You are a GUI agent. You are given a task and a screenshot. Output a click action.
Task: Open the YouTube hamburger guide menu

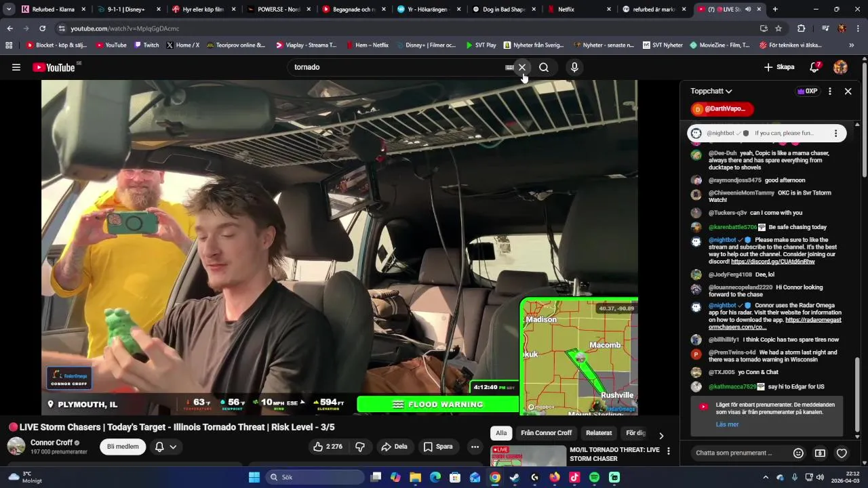click(x=16, y=67)
